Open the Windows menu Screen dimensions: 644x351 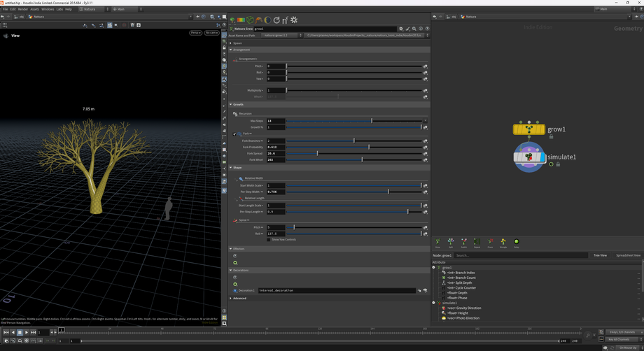pyautogui.click(x=48, y=9)
